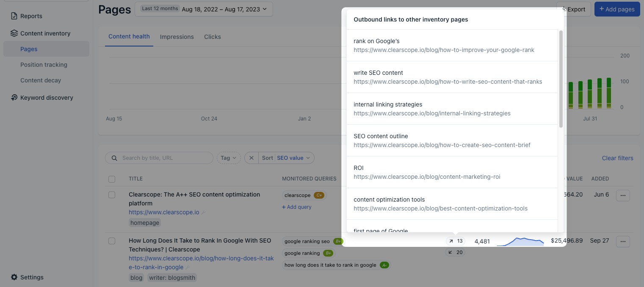This screenshot has width=644, height=287.
Task: Click the Export button
Action: pos(574,9)
